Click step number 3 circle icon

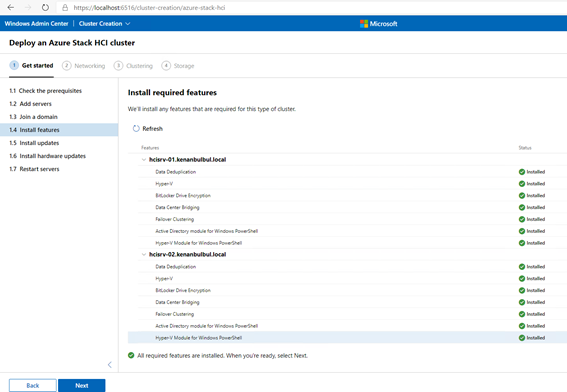[118, 66]
